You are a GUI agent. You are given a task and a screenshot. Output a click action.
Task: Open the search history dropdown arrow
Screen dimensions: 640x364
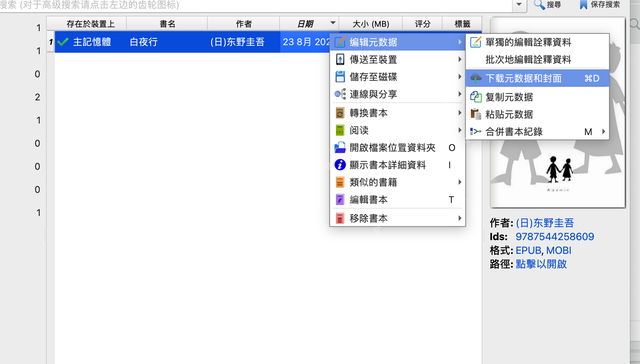(519, 5)
